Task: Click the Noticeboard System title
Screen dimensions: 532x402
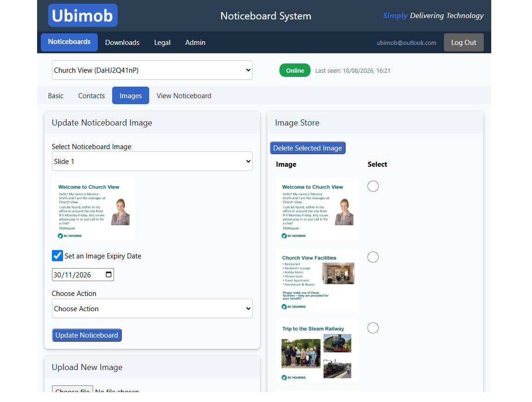Action: tap(266, 16)
